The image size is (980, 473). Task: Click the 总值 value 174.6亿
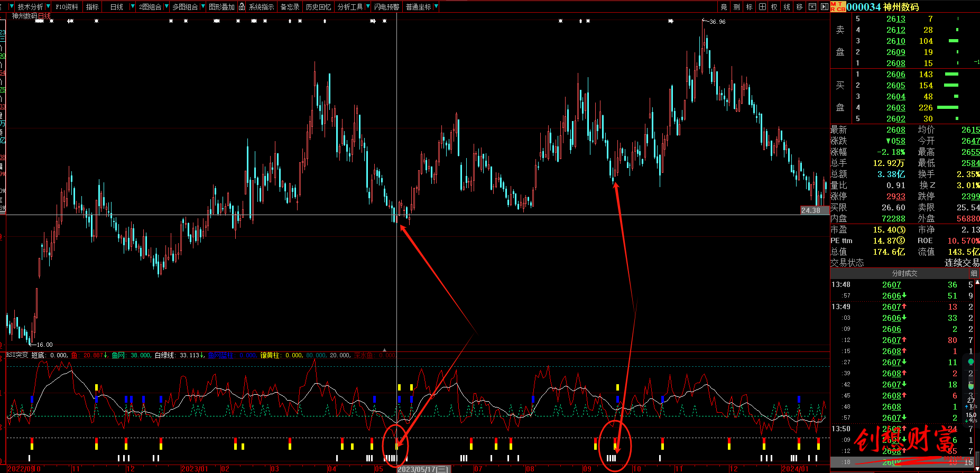[x=889, y=252]
